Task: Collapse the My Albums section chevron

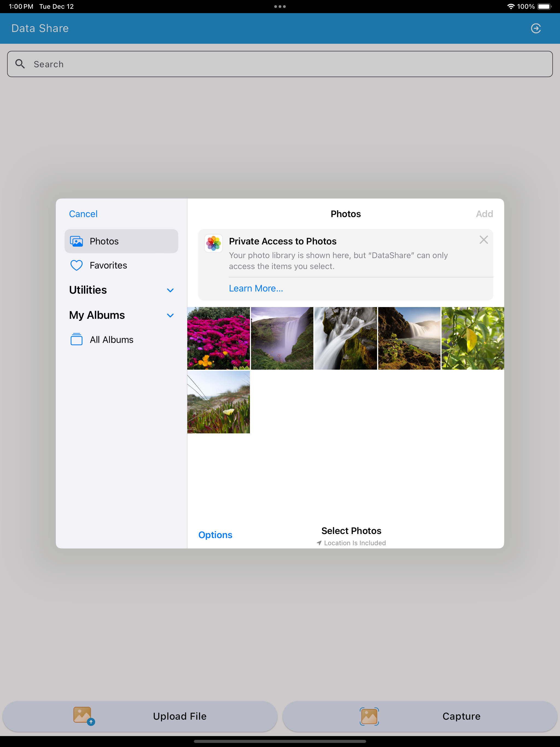Action: pyautogui.click(x=170, y=316)
